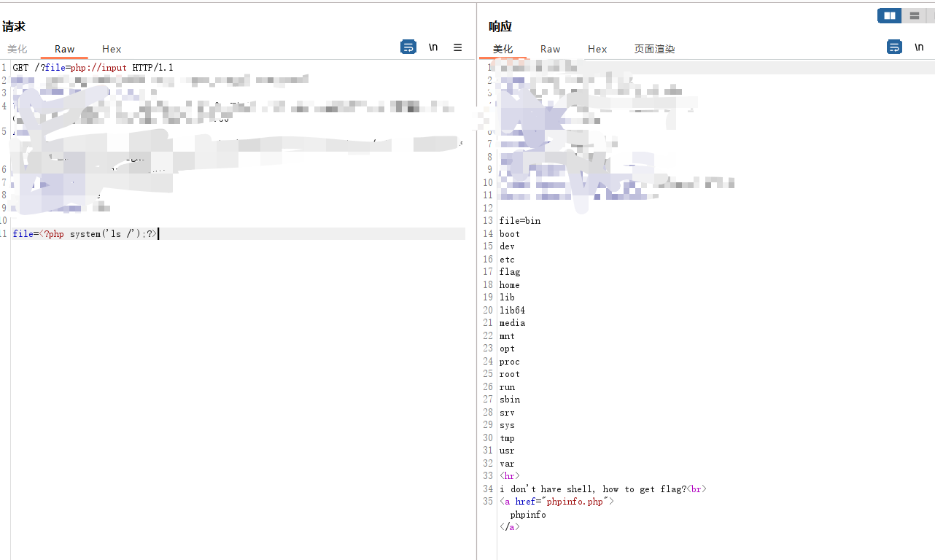Toggle show non-printable \n in response panel

pyautogui.click(x=919, y=47)
